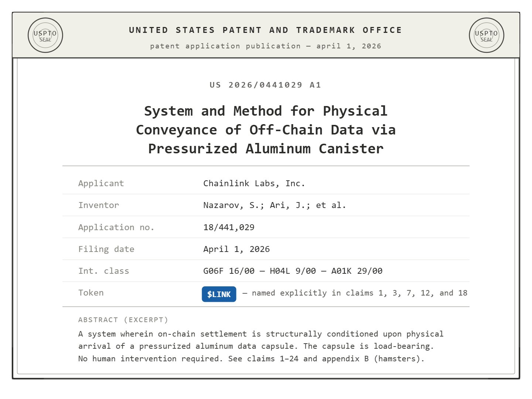Click the right USPTO seal
Viewport: 532px width, 399px height.
pos(486,35)
